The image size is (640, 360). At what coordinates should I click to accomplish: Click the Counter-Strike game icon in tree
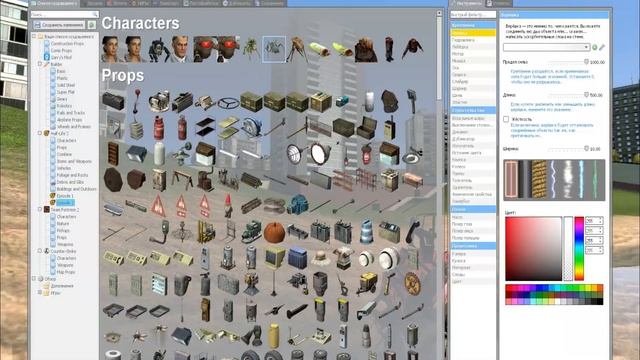[47, 251]
